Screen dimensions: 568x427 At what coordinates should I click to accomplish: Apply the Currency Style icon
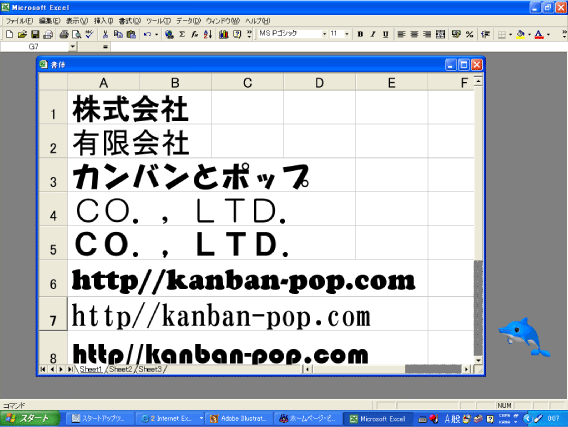point(456,34)
